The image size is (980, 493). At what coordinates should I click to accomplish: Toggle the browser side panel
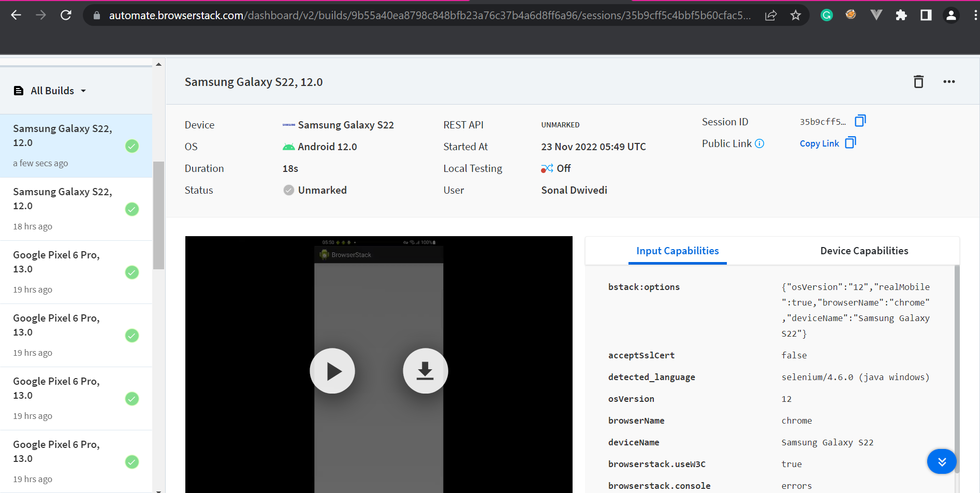[926, 15]
